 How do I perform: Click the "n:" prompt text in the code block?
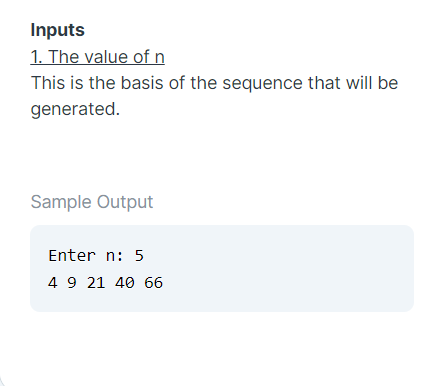tap(115, 256)
